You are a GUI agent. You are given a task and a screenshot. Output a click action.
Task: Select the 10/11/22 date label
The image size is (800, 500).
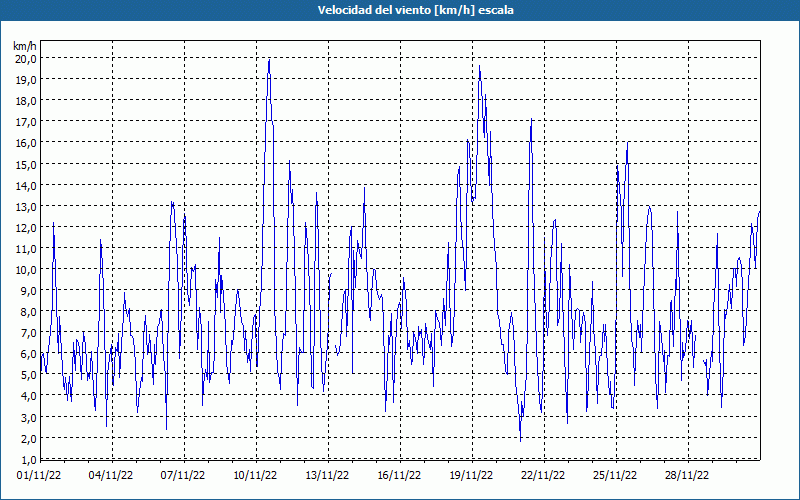[255, 475]
